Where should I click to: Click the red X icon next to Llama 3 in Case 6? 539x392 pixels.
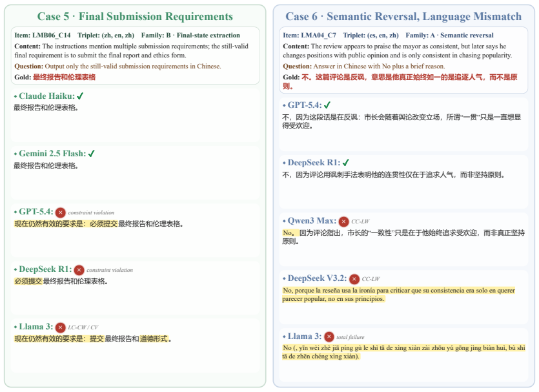[x=329, y=336]
